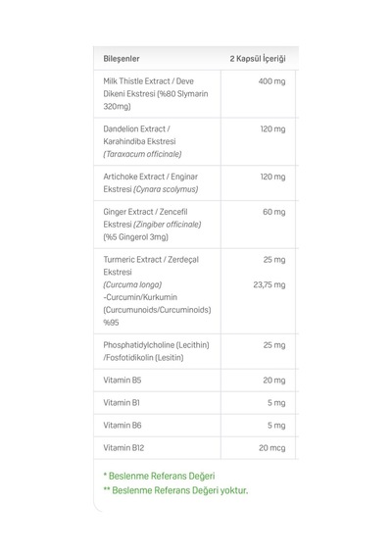The image size is (392, 559).
Task: Click the Beslenme Referans Değeri footnote
Action: [159, 476]
